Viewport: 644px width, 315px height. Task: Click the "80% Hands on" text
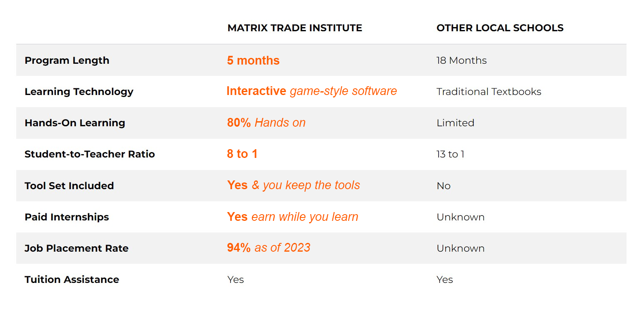click(x=266, y=122)
